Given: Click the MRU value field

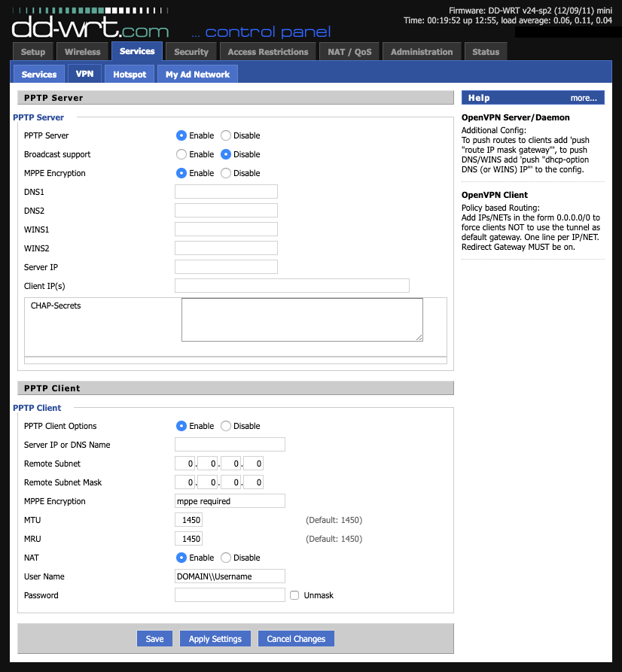Looking at the screenshot, I should [x=189, y=539].
